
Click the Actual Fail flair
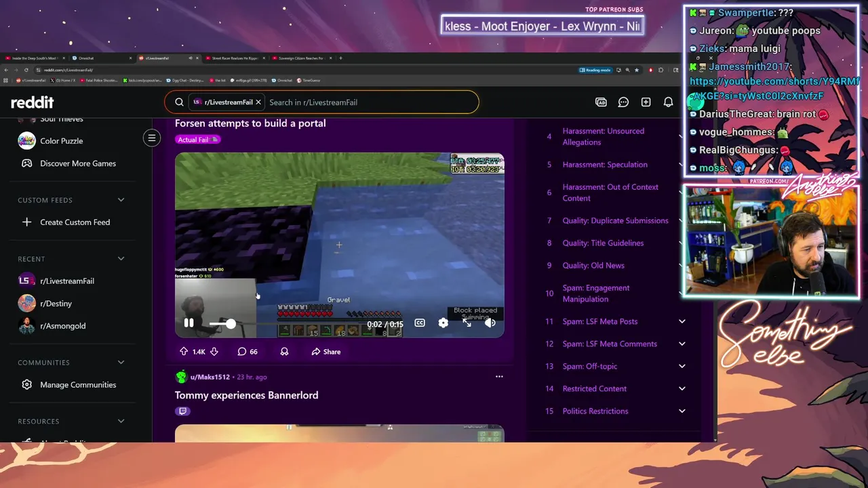(x=198, y=140)
